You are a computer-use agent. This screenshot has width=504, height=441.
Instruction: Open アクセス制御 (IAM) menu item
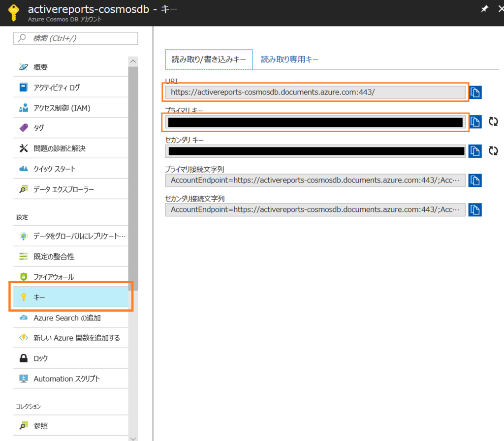[71, 108]
